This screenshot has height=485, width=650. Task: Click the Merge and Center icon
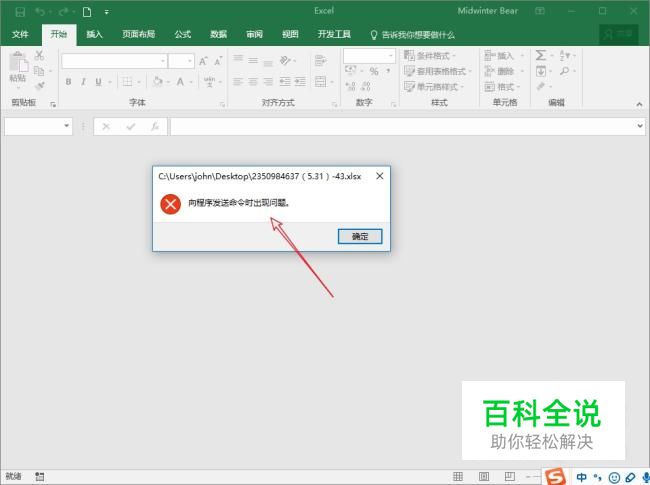point(320,81)
